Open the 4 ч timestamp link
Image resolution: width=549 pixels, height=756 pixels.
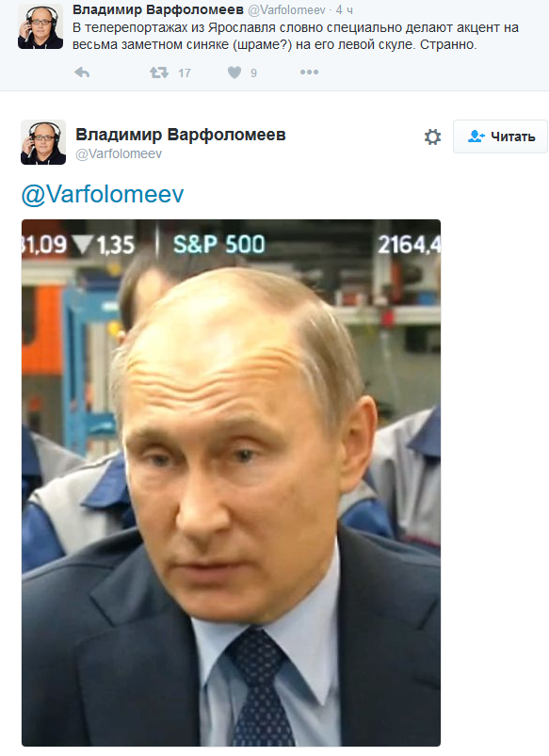click(345, 9)
